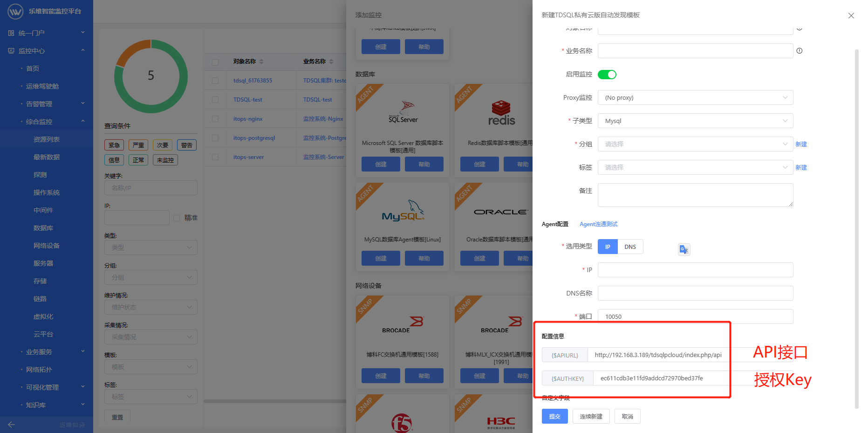The width and height of the screenshot is (868, 433).
Task: Click the 提交 button
Action: (554, 416)
